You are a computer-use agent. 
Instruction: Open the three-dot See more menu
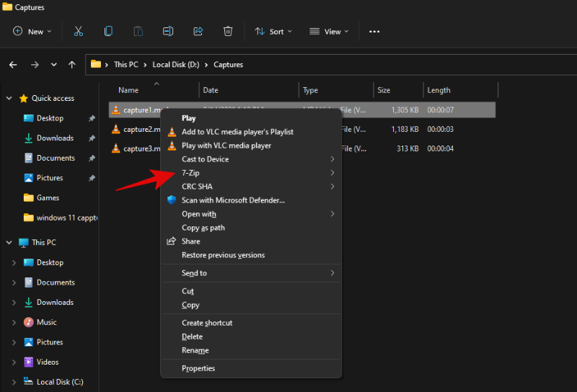[x=374, y=31]
